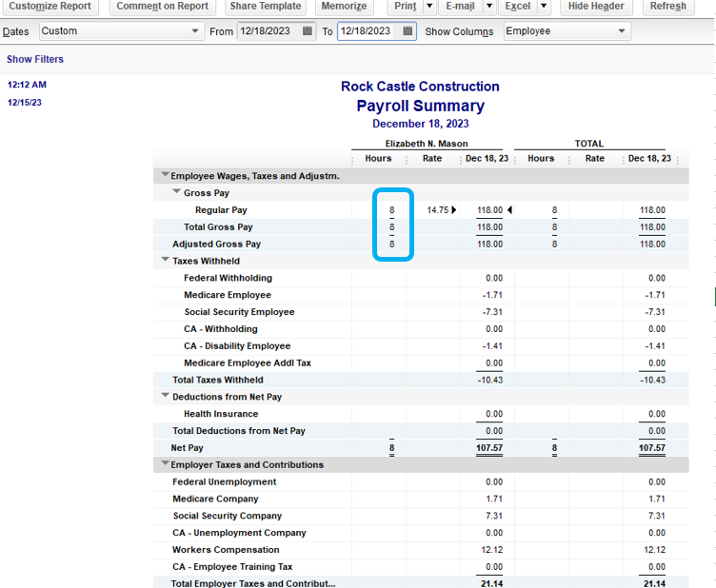Click Medicare Employee amount -1.71 for Elizabeth
The width and height of the screenshot is (716, 588).
(x=492, y=295)
